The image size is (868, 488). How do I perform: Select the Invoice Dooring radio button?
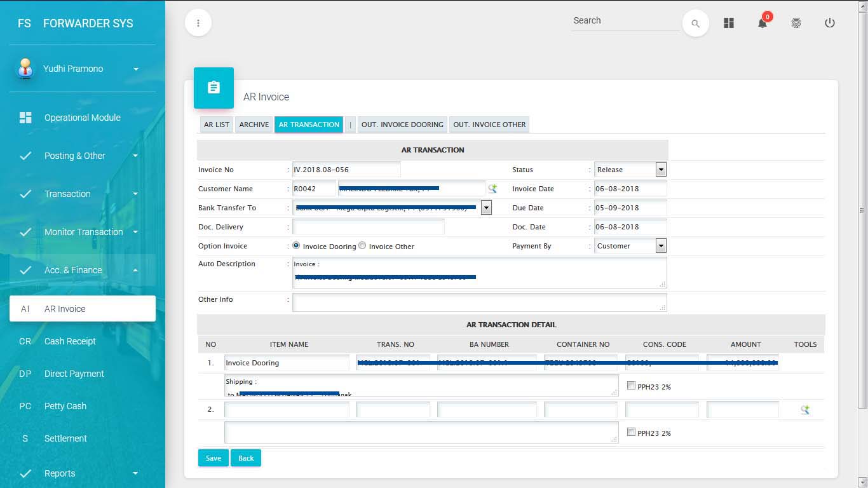pos(296,246)
